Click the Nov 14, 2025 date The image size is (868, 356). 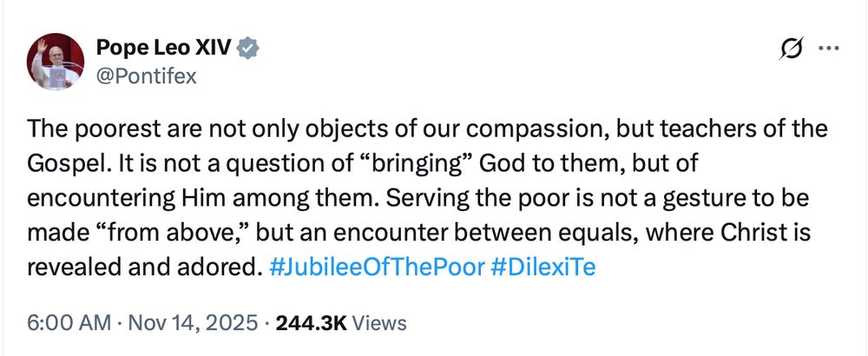click(194, 323)
